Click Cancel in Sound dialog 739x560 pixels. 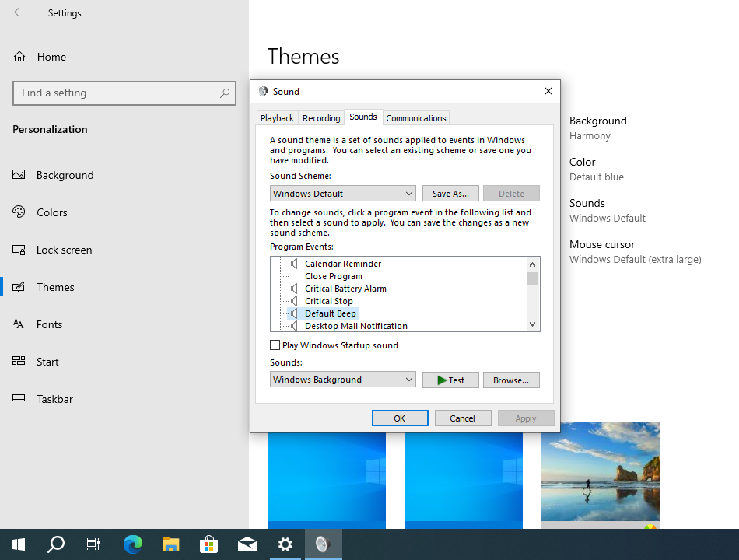pos(462,418)
